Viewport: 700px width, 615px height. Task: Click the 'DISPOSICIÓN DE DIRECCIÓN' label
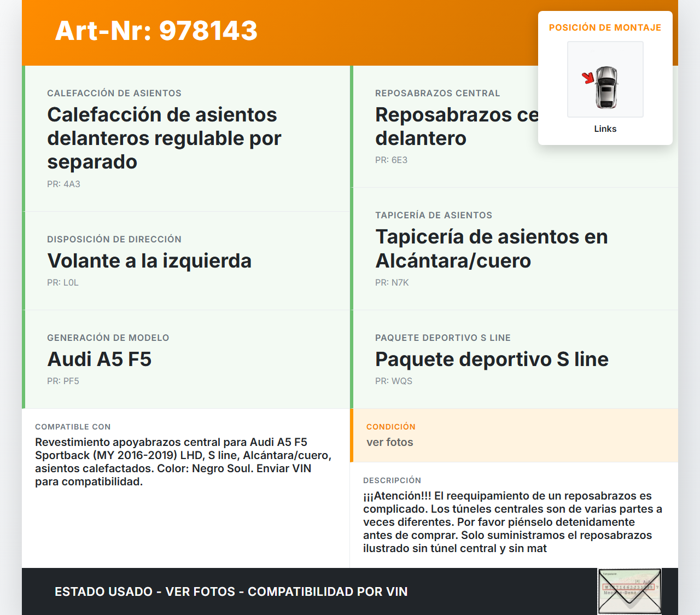click(x=114, y=239)
